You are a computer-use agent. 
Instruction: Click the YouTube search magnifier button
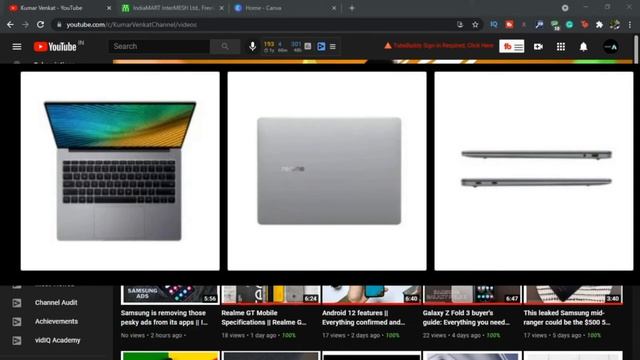click(x=225, y=47)
